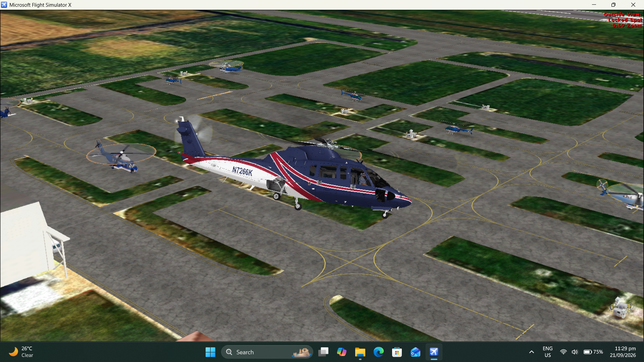Image resolution: width=644 pixels, height=362 pixels.
Task: Click the taskbar Search box
Action: (x=267, y=352)
